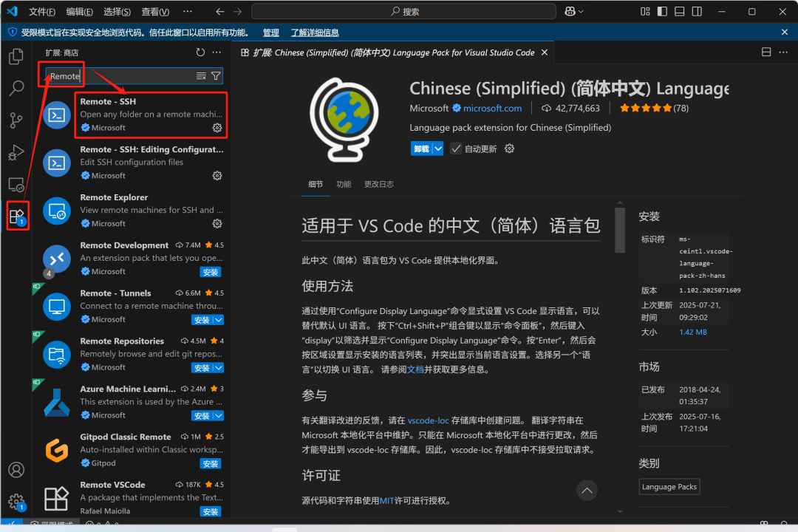This screenshot has width=798, height=532.
Task: Open the 查看(V) menu
Action: pyautogui.click(x=155, y=11)
